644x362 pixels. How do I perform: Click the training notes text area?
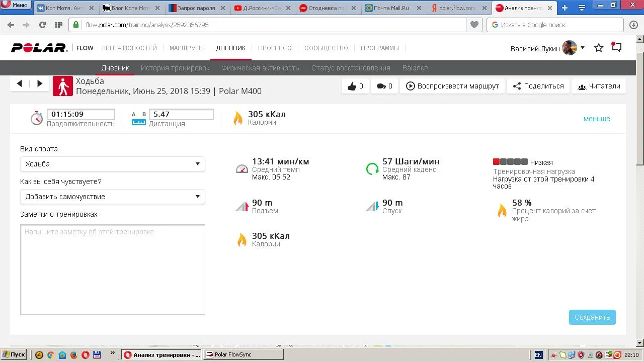click(x=113, y=269)
